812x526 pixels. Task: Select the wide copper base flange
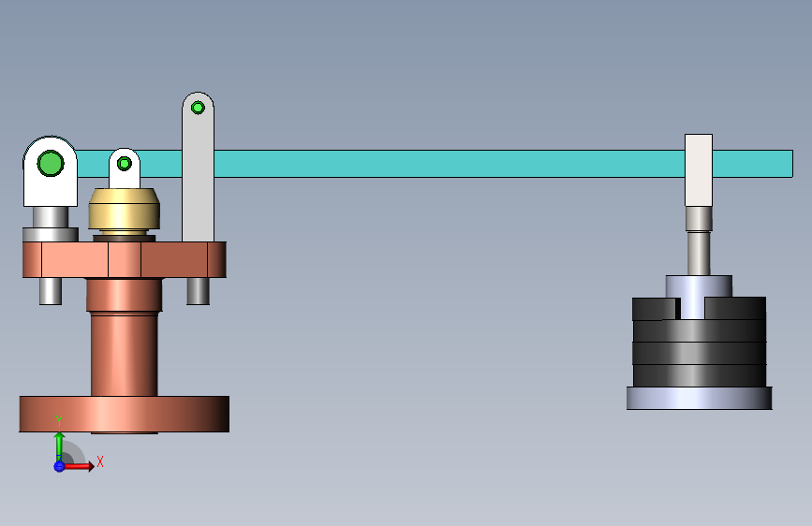coord(125,415)
